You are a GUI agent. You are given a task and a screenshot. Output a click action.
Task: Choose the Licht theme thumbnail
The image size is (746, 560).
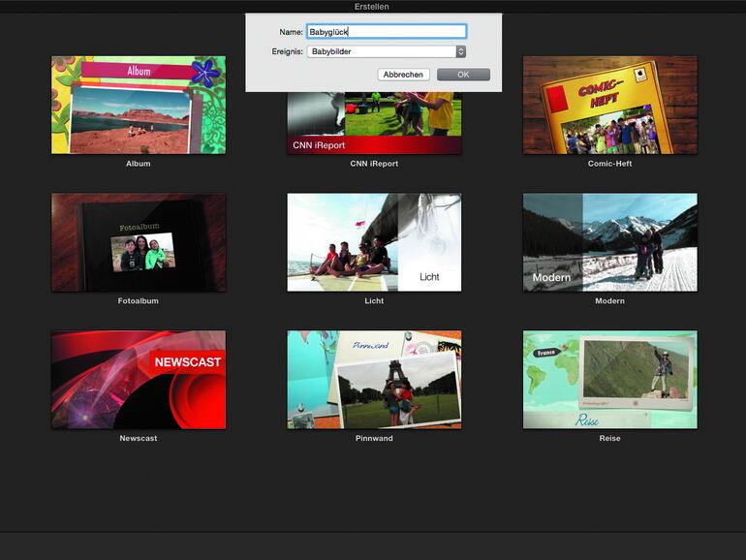(374, 242)
